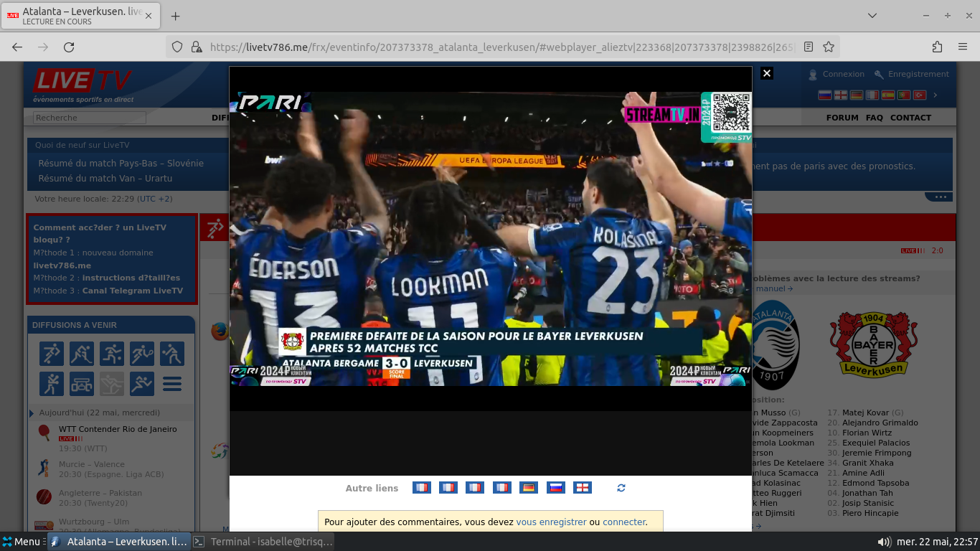Select the greyed-out skiing sport icon
The width and height of the screenshot is (980, 551).
click(x=112, y=384)
